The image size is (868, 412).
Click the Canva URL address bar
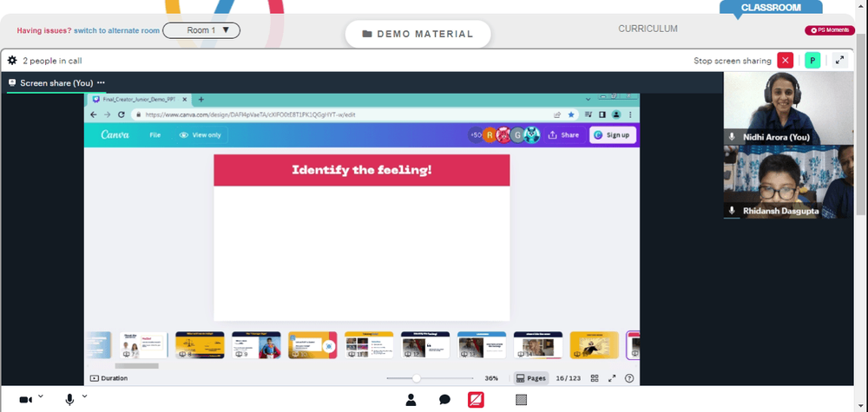pyautogui.click(x=354, y=114)
